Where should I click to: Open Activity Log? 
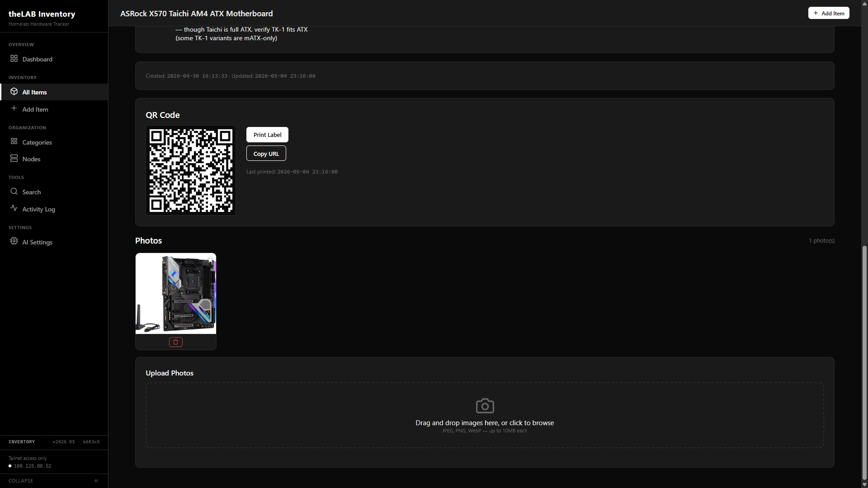point(54,209)
